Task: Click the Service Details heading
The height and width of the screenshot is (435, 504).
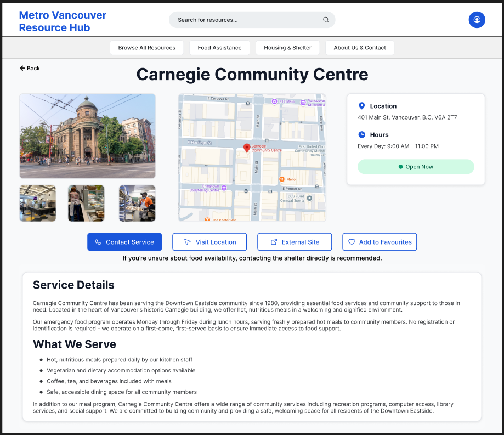Action: tap(73, 285)
